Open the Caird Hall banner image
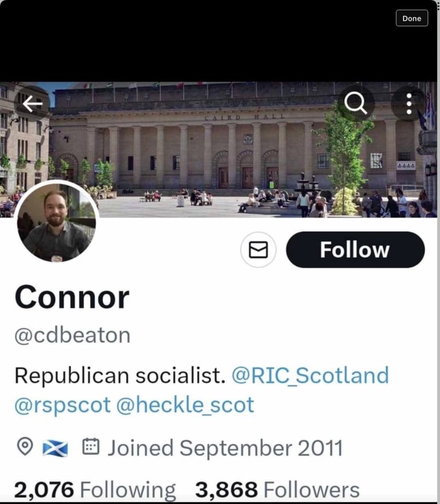This screenshot has height=504, width=440. tap(229, 149)
